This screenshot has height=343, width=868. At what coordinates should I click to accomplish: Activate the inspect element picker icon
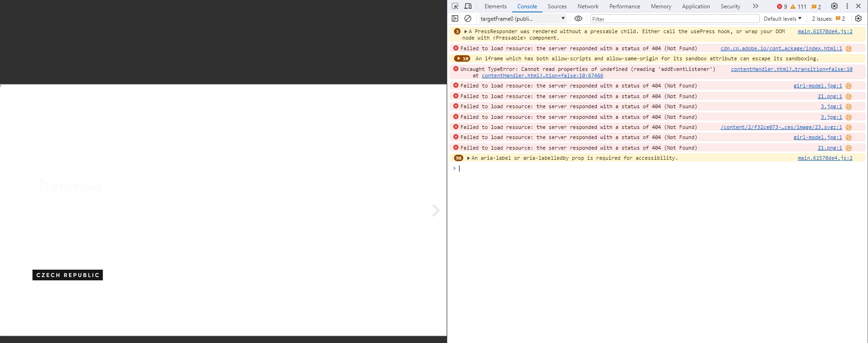point(455,6)
